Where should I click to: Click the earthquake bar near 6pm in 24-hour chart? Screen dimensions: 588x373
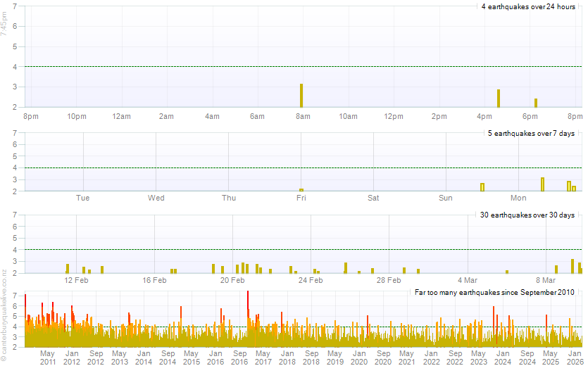click(536, 103)
